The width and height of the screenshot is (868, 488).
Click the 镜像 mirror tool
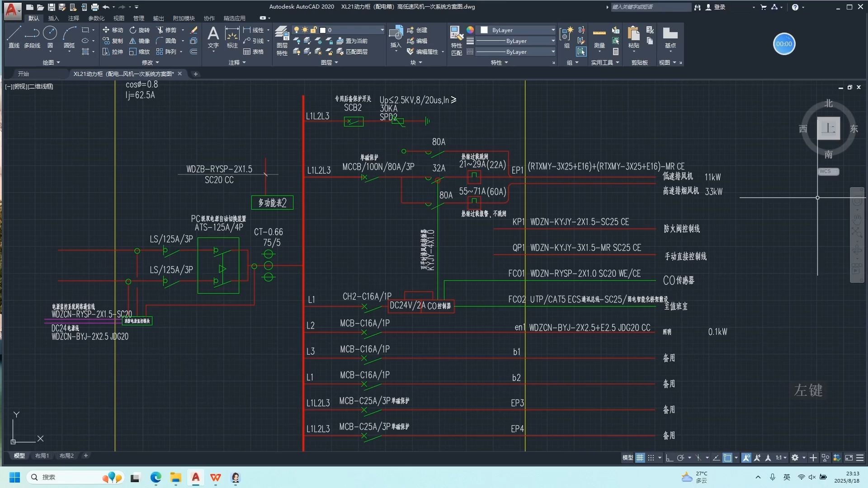(139, 41)
